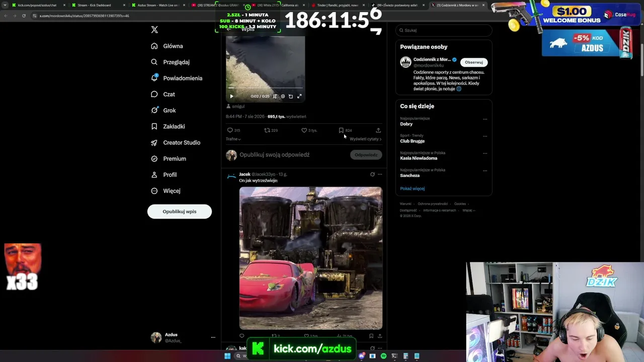Open more options on Jacek's reply

[x=380, y=174]
